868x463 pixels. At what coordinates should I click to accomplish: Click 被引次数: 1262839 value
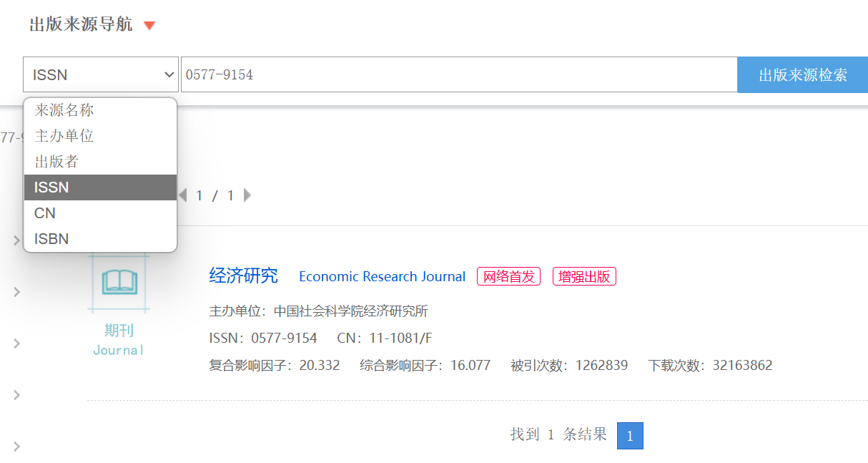[569, 366]
